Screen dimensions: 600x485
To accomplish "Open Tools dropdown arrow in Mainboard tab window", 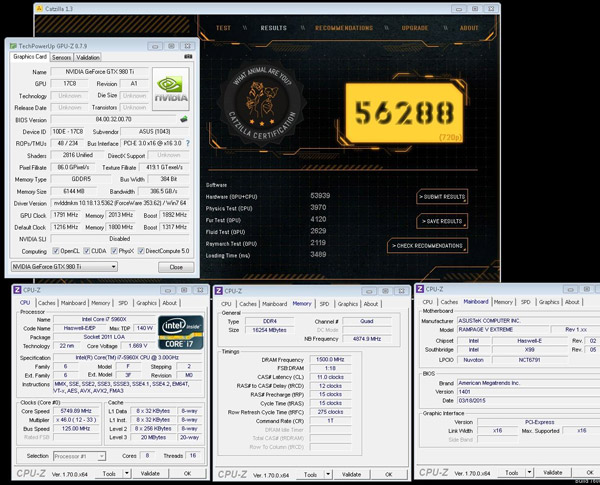I will [529, 472].
